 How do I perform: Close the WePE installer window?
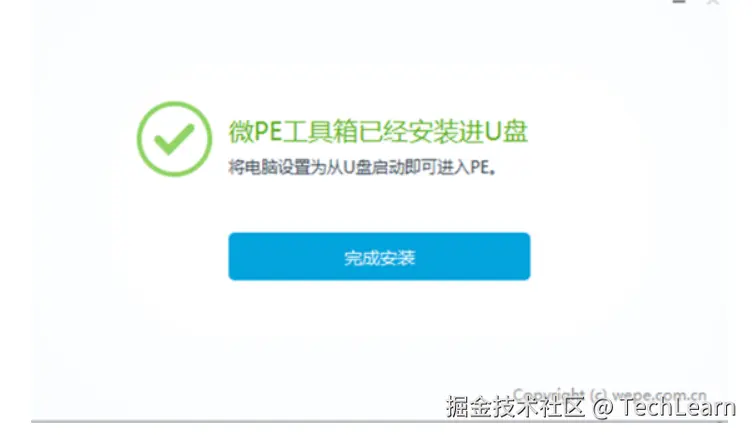713,2
